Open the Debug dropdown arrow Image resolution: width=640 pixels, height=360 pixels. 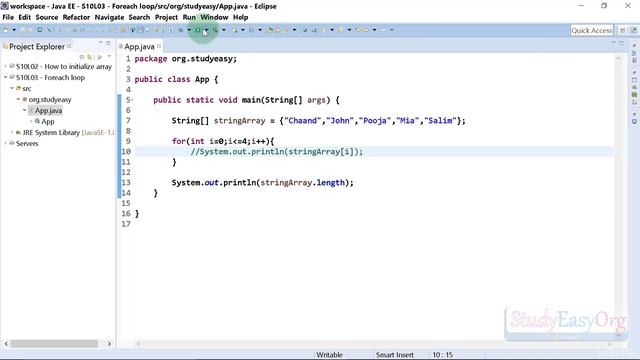(x=189, y=30)
